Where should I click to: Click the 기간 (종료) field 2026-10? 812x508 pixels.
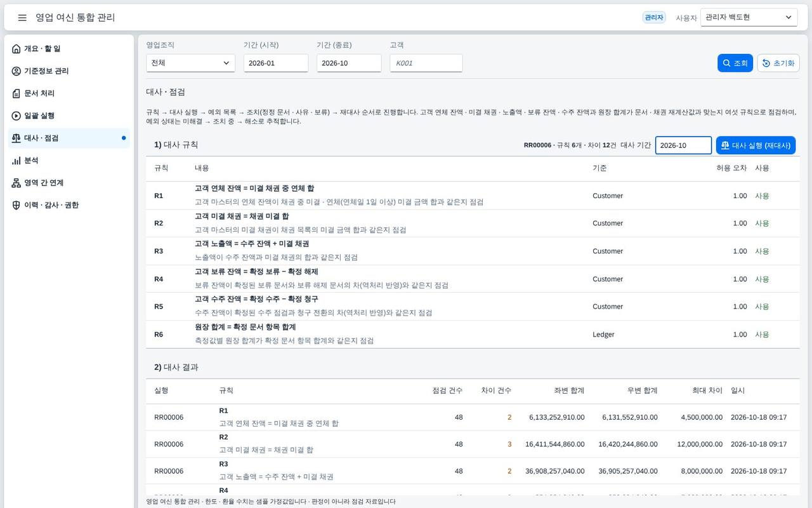(349, 63)
